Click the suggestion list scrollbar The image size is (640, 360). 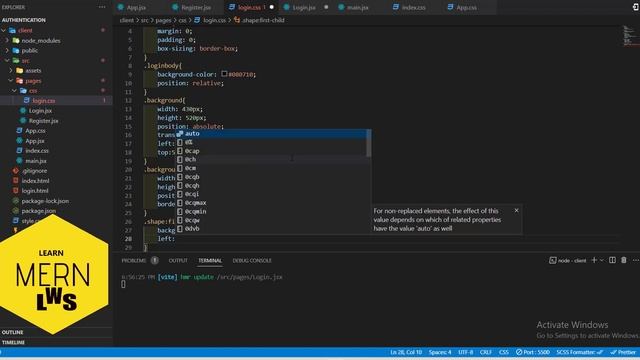pyautogui.click(x=369, y=143)
